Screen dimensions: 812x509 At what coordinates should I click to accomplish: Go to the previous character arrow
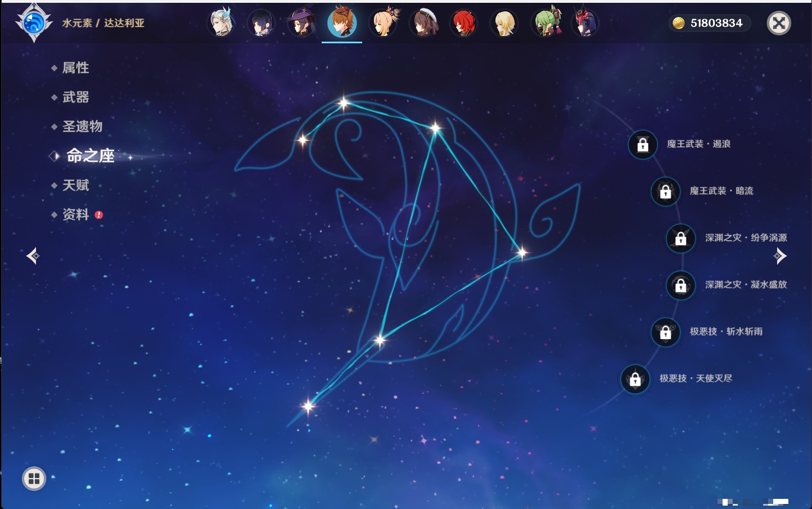point(33,256)
